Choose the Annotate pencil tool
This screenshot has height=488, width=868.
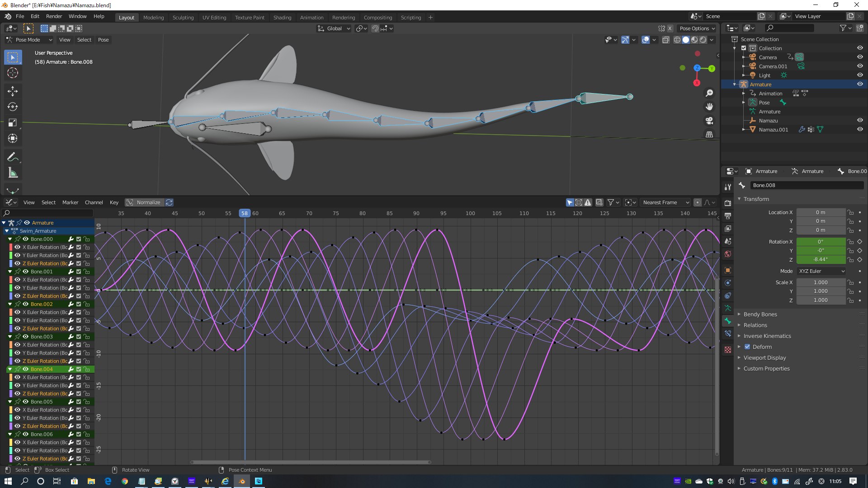tap(13, 157)
